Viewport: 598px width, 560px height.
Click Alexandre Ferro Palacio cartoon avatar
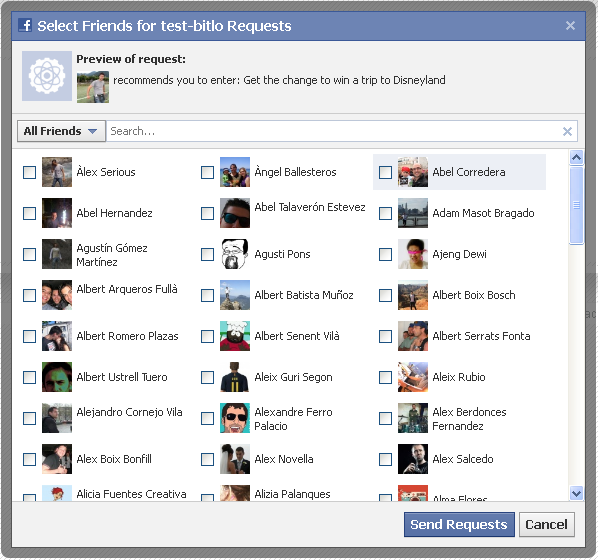[x=235, y=418]
